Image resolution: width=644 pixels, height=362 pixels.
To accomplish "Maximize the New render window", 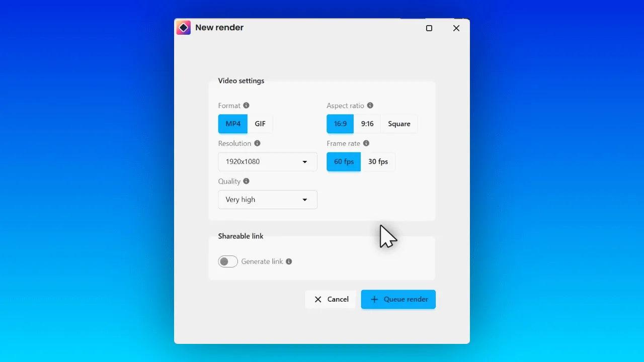I will (429, 28).
